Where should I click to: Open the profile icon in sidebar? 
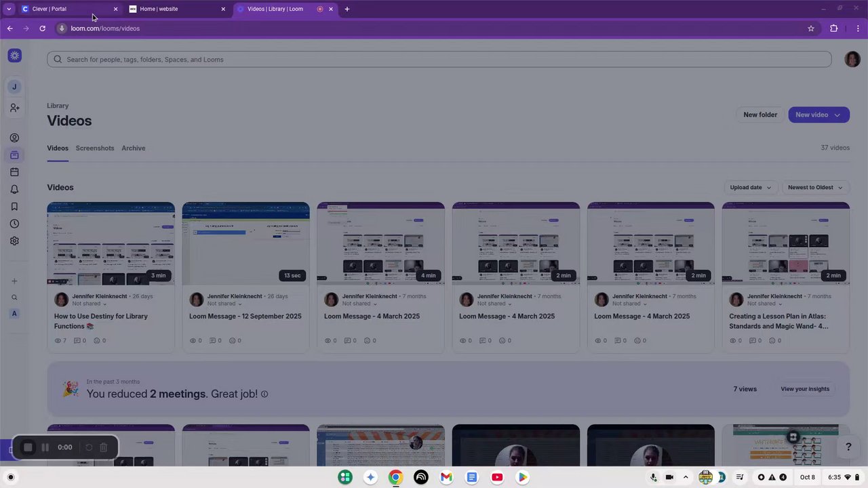coord(14,138)
